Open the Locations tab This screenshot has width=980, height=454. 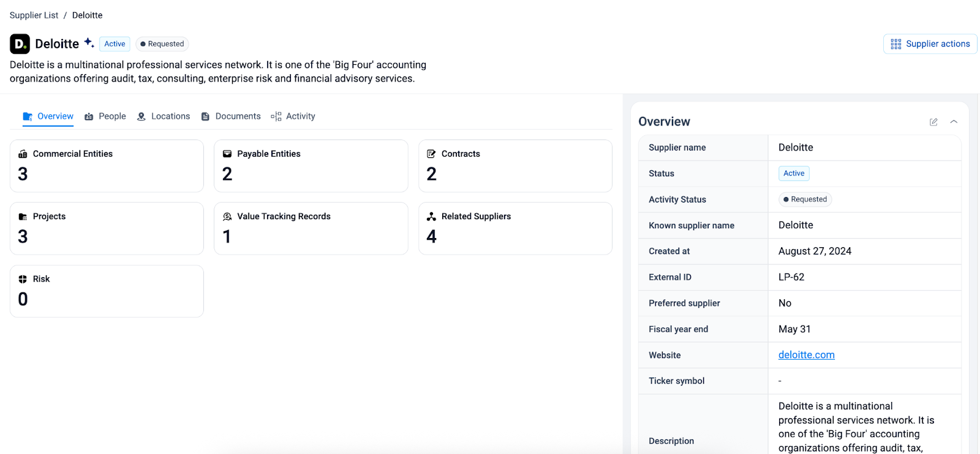click(164, 116)
